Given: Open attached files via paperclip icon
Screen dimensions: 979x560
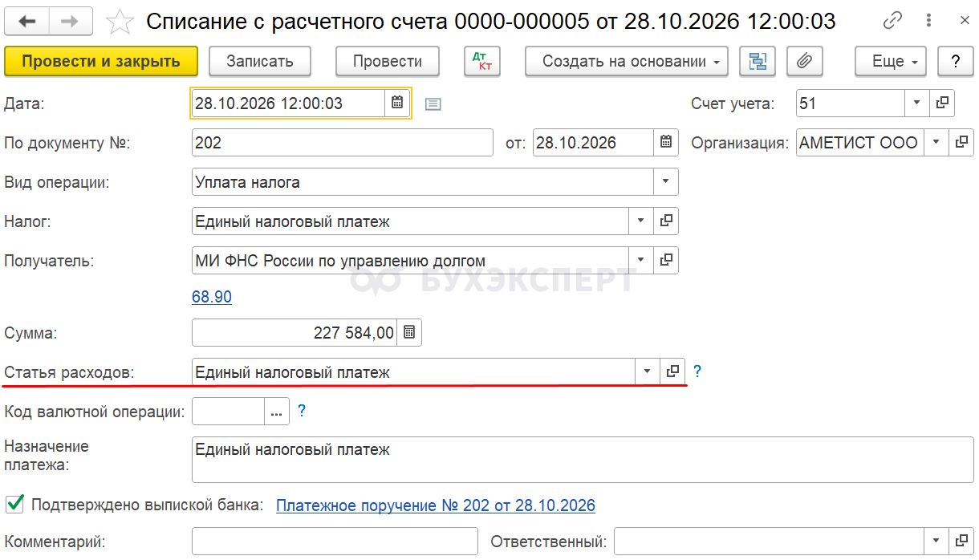Looking at the screenshot, I should 804,61.
